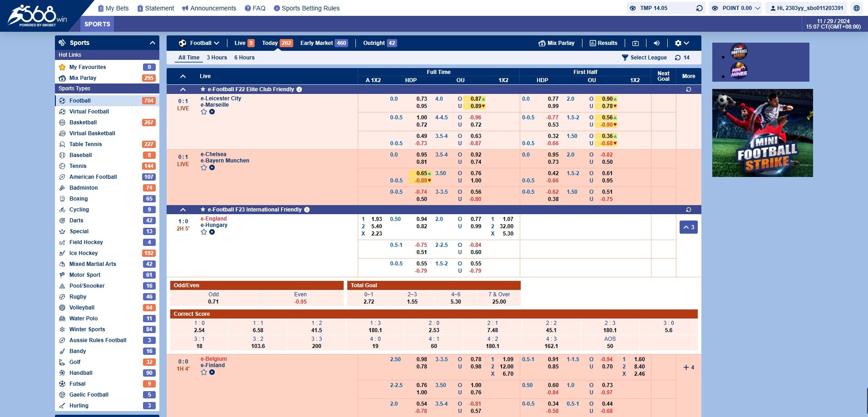Click the 568win logo
The image size is (868, 417).
[37, 15]
